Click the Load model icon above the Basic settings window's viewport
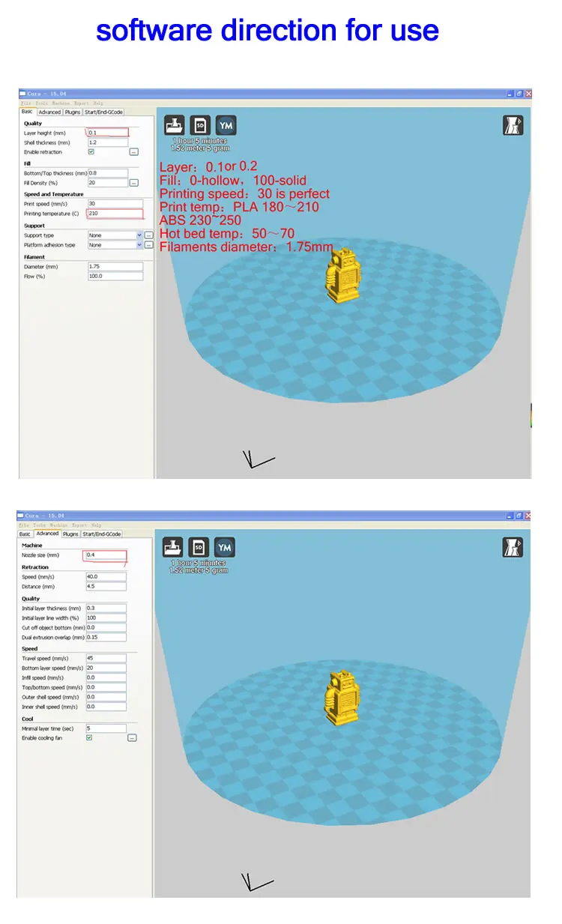The width and height of the screenshot is (562, 924). [175, 125]
